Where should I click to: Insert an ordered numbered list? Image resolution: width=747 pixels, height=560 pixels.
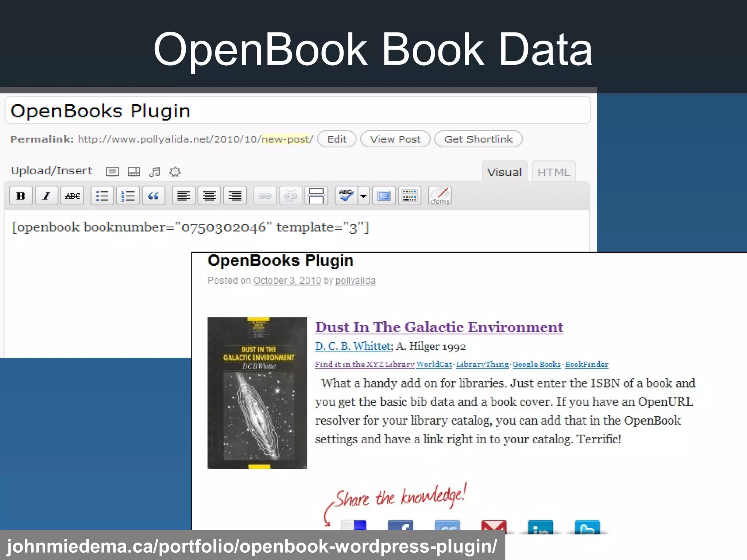[128, 196]
